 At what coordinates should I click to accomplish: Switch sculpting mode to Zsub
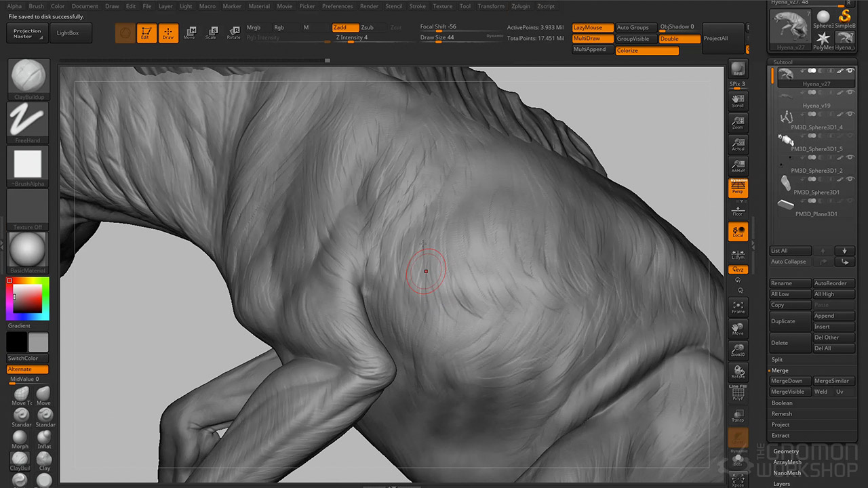tap(367, 28)
